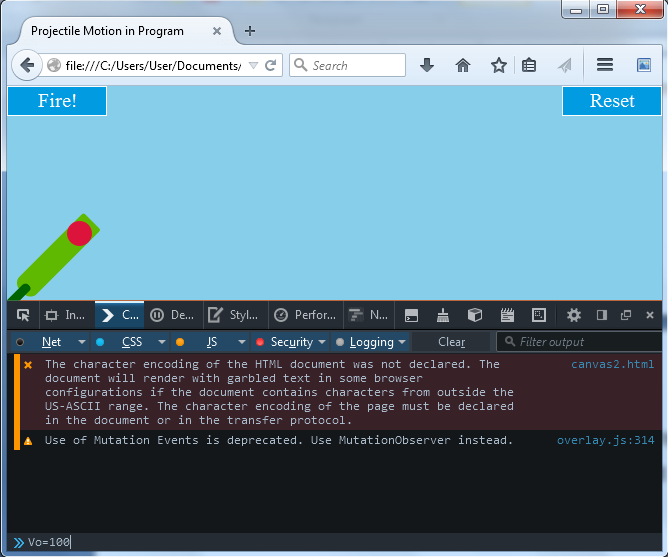The image size is (668, 557).
Task: Restore the browser window size
Action: [603, 9]
